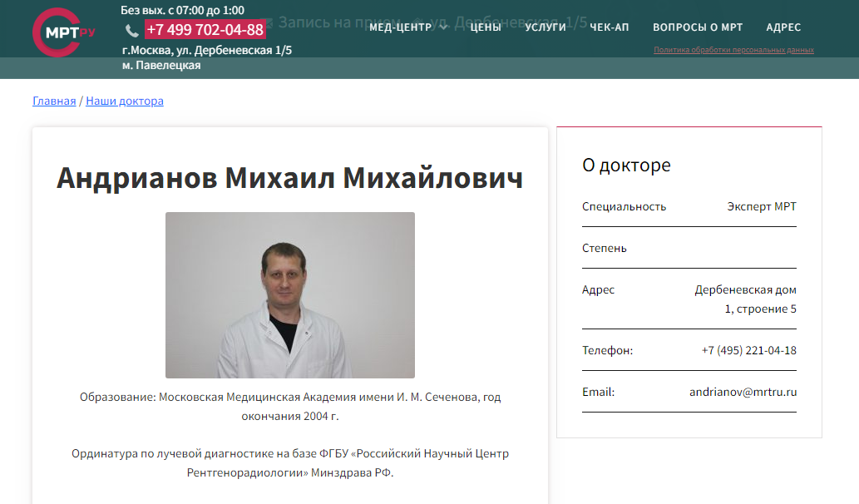Open the ЦЕНЫ menu item
Image resolution: width=859 pixels, height=504 pixels.
486,27
